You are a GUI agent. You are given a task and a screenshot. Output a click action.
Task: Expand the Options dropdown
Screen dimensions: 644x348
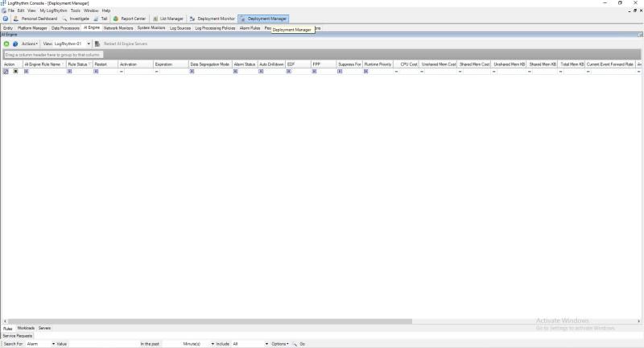[x=280, y=344]
